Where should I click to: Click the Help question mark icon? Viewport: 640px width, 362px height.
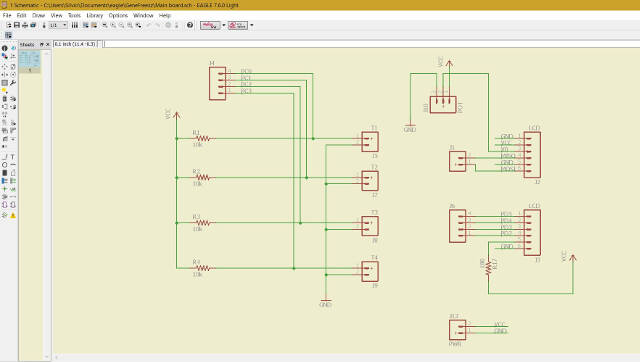[x=190, y=25]
